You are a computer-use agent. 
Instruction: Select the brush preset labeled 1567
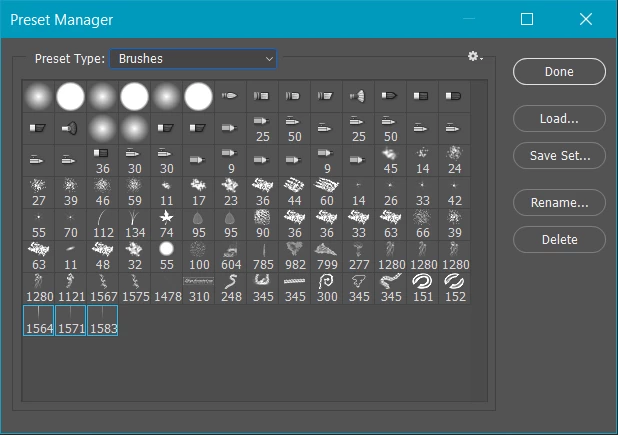[102, 288]
